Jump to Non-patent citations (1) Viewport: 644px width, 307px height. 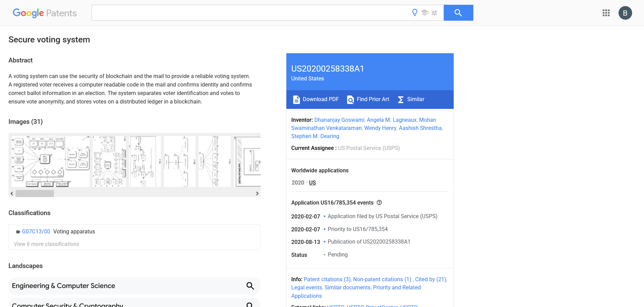pos(382,279)
